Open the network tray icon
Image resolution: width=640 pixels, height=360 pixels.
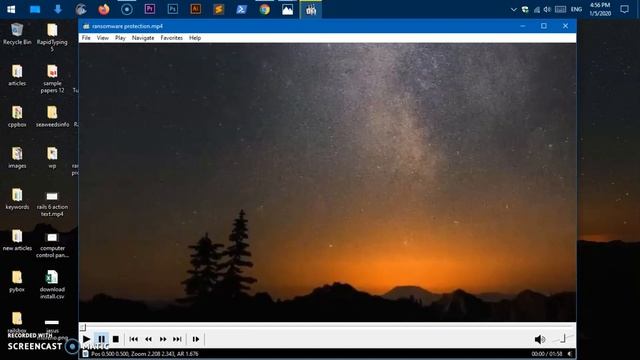click(537, 10)
